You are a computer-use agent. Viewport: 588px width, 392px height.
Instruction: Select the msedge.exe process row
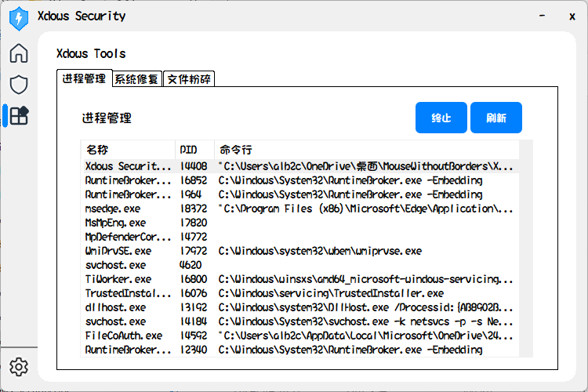coord(300,209)
